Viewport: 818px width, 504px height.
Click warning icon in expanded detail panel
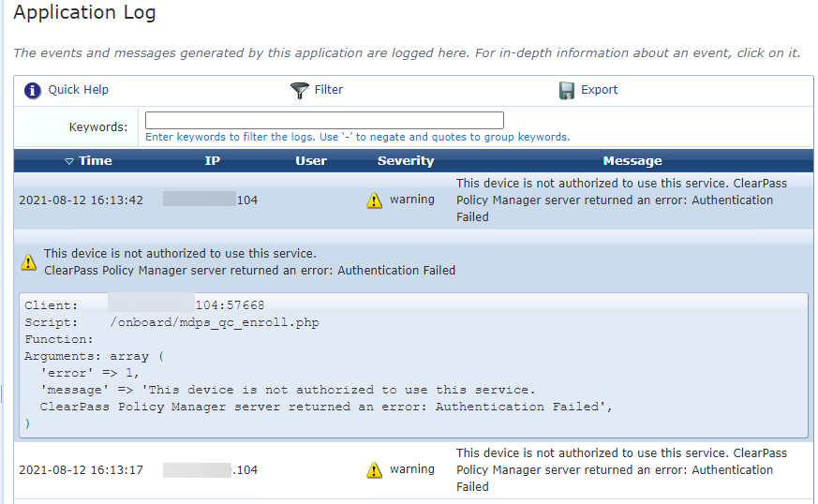29,262
